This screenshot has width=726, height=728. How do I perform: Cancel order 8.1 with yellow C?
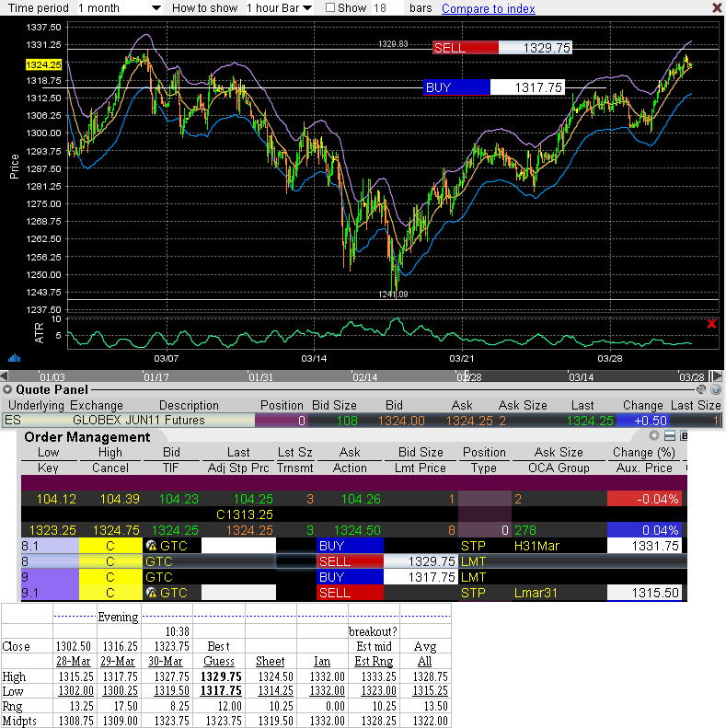pyautogui.click(x=110, y=546)
